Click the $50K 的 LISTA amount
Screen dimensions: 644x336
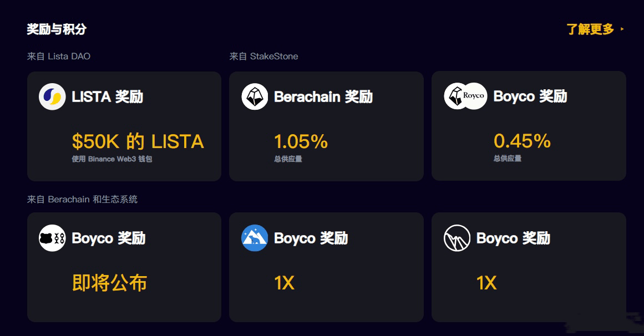click(138, 141)
